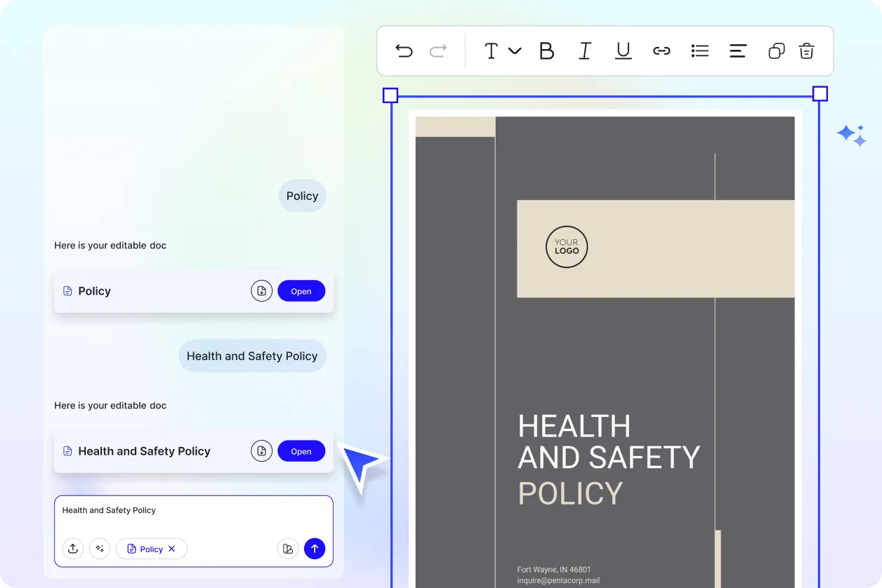The width and height of the screenshot is (882, 588).
Task: Send the prompt with the arrow button
Action: coord(315,549)
